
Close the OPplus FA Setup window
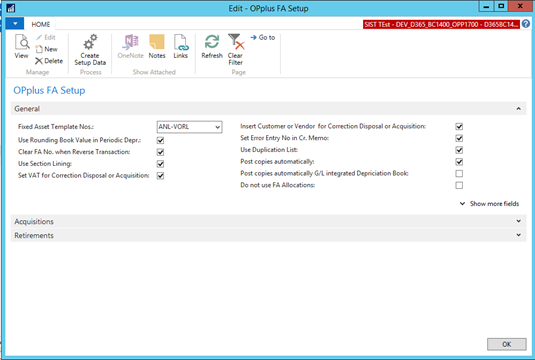(x=520, y=6)
